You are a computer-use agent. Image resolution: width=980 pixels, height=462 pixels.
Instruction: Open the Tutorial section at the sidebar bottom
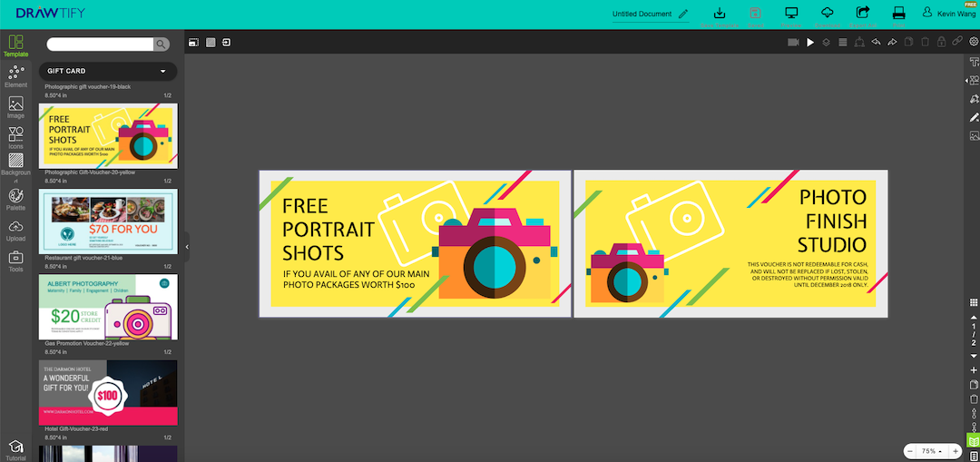15,450
